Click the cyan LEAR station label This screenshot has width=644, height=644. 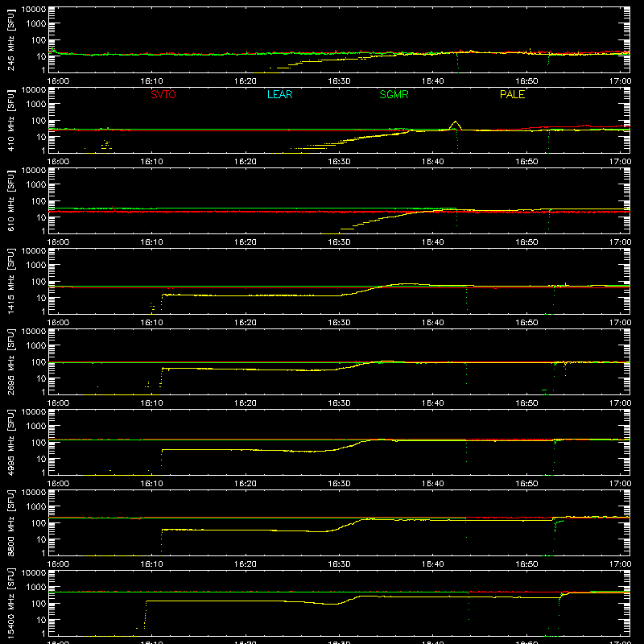coord(279,94)
